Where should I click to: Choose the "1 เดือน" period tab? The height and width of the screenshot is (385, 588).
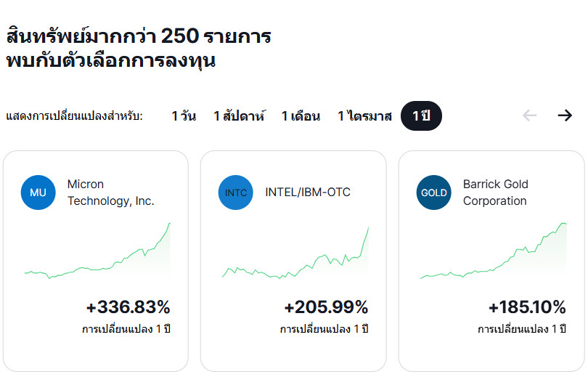[301, 116]
